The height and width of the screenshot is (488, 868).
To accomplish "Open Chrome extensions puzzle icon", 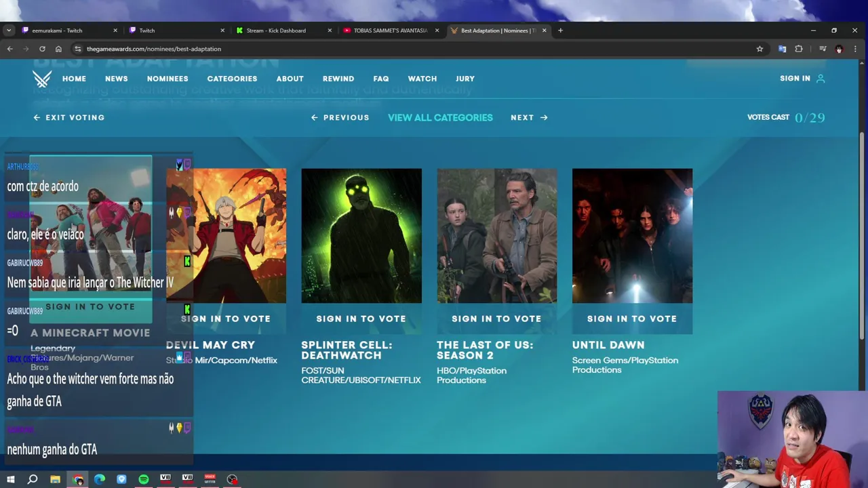I will point(799,49).
